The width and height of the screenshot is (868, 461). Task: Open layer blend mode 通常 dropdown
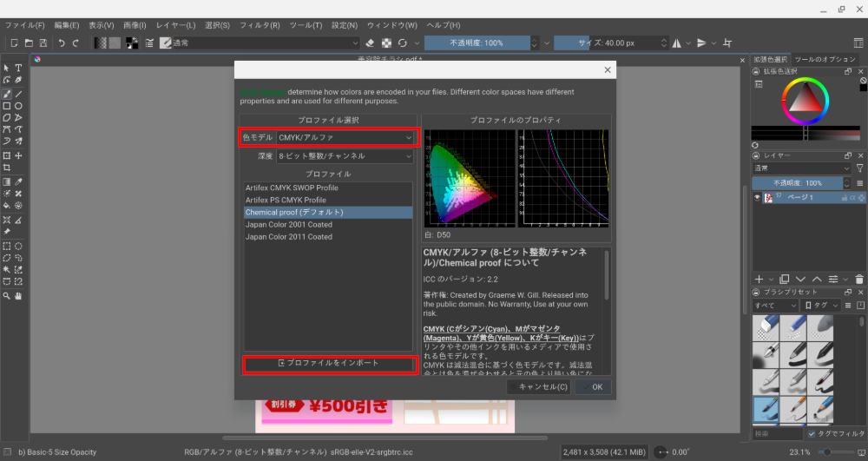pyautogui.click(x=801, y=168)
